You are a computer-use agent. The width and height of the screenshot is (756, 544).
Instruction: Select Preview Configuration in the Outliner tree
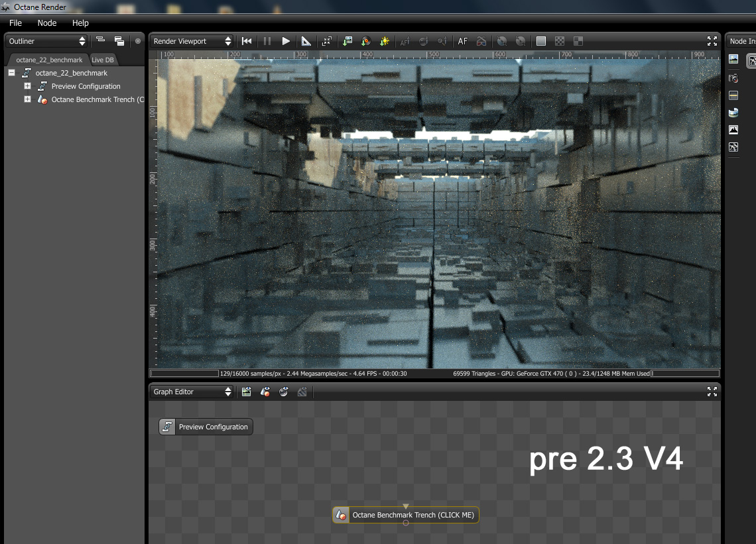point(86,86)
